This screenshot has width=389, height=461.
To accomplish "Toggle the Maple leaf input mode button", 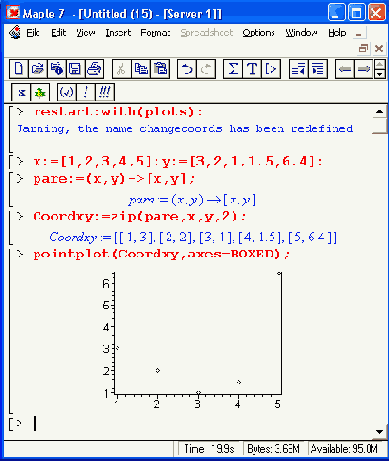I will [40, 92].
